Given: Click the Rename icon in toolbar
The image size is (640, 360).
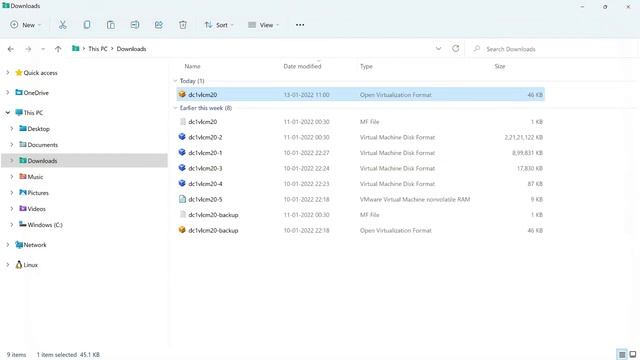Looking at the screenshot, I should [x=135, y=25].
